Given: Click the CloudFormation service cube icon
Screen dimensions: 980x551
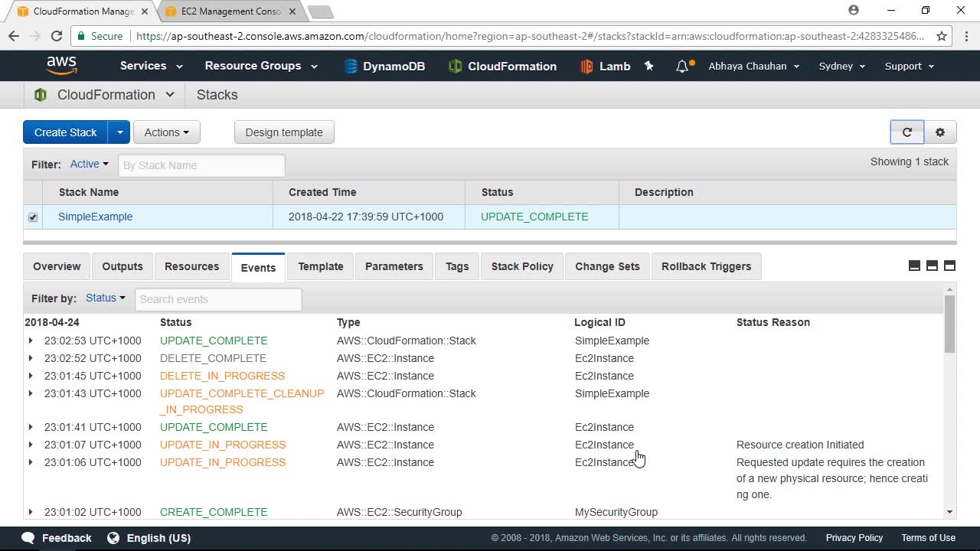Looking at the screenshot, I should tap(41, 95).
